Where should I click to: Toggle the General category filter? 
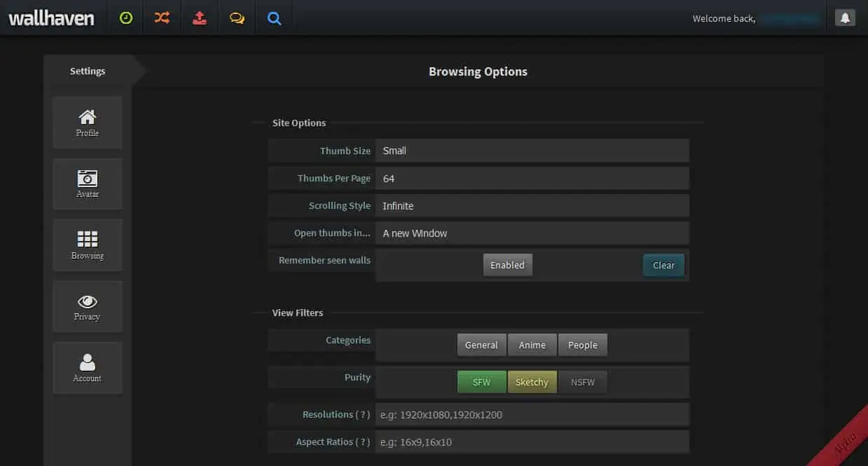(x=481, y=345)
